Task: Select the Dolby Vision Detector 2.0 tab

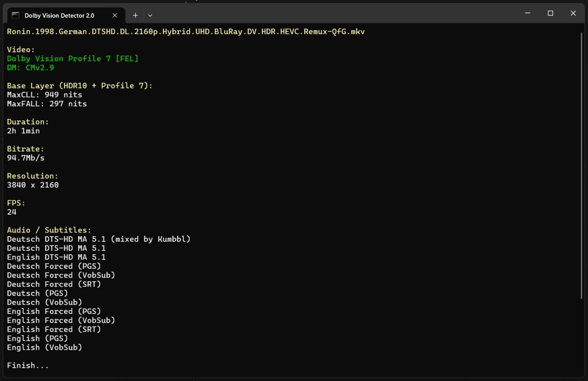Action: (x=65, y=15)
